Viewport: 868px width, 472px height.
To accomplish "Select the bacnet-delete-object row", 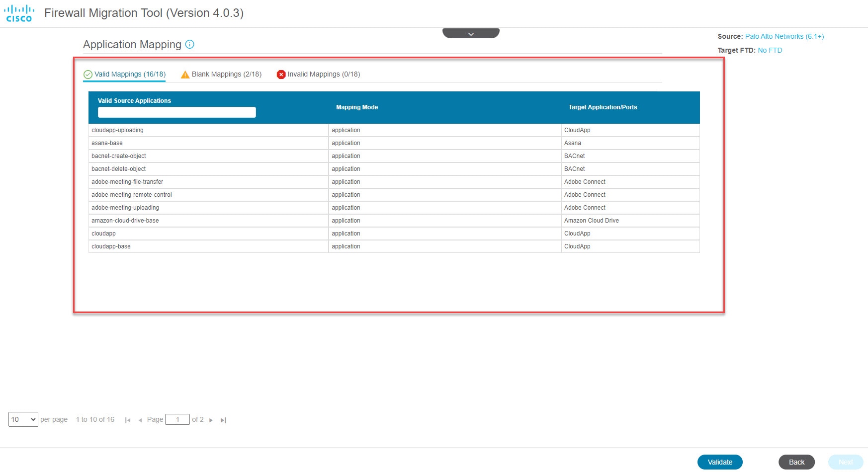I will pos(394,169).
